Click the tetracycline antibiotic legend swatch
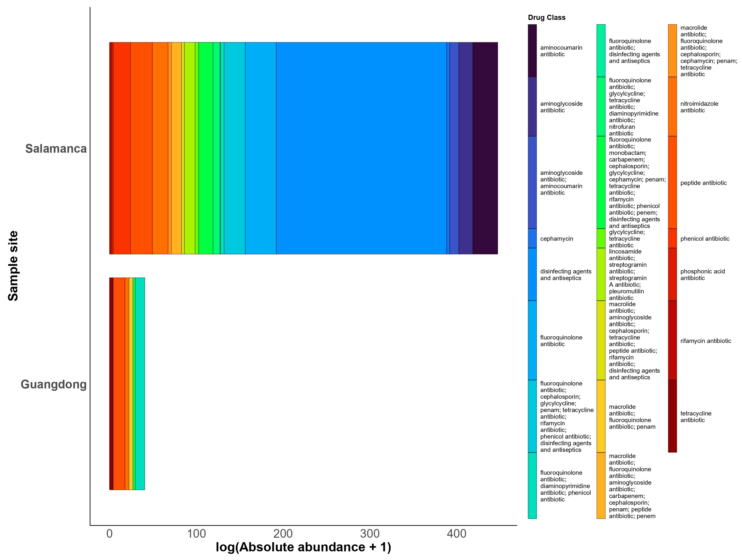The width and height of the screenshot is (742, 560). (672, 416)
